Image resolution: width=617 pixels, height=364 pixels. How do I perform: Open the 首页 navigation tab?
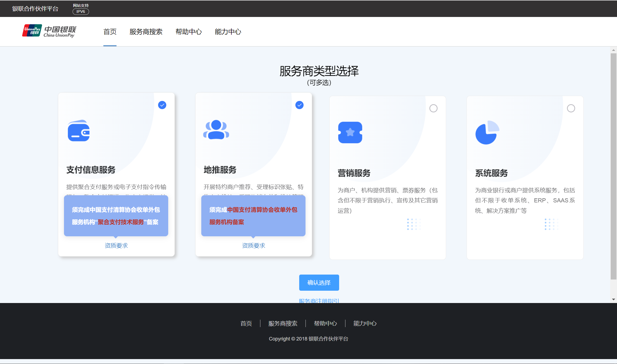[110, 32]
